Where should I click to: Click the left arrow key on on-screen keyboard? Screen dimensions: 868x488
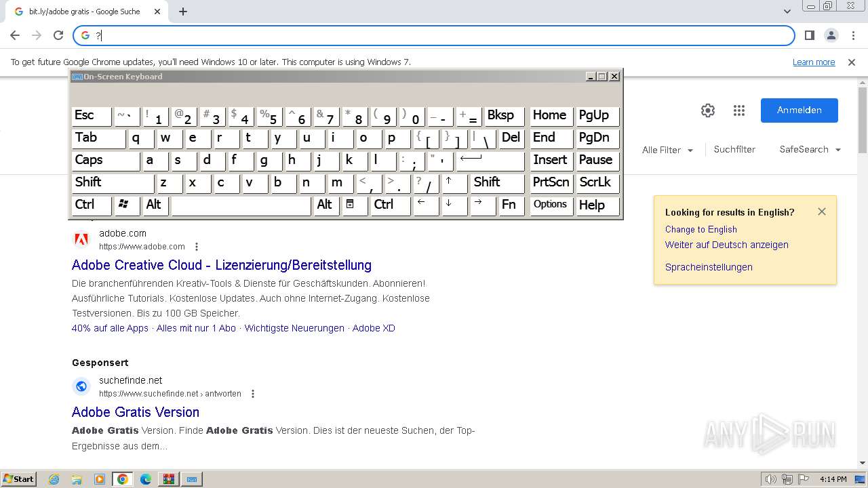[426, 205]
